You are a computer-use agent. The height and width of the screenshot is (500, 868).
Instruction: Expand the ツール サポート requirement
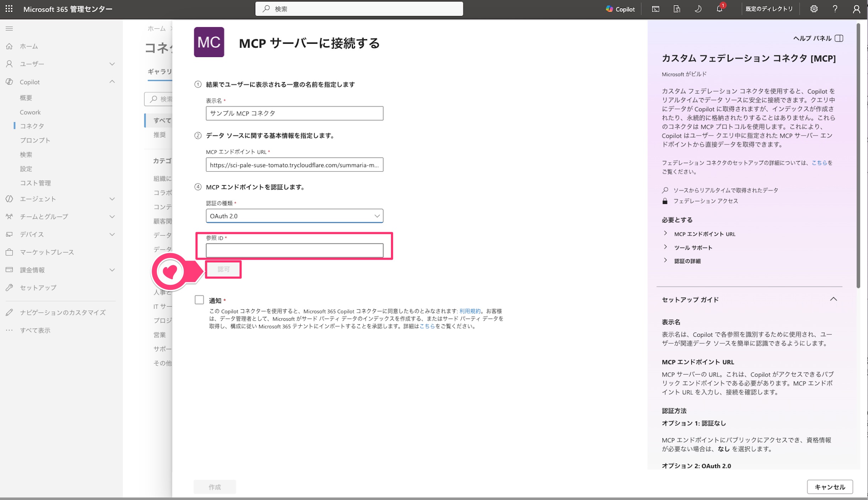coord(665,247)
